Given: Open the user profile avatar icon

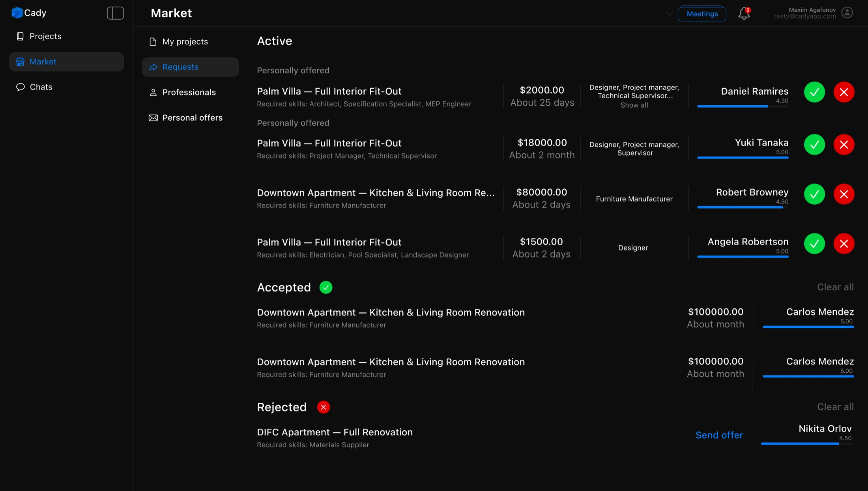Looking at the screenshot, I should (847, 13).
